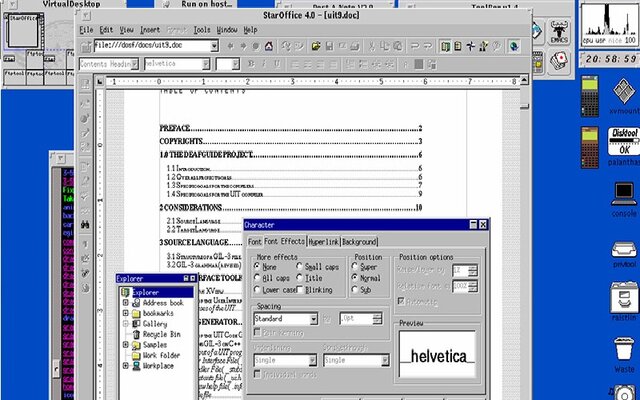Switch to the Font tab
Screen dimensions: 640x400
click(255, 242)
